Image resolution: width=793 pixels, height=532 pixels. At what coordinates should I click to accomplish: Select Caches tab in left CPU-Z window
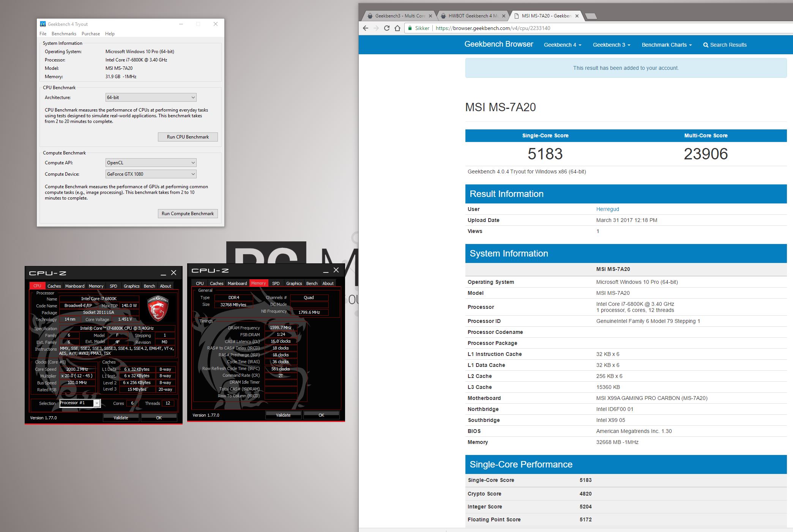(54, 286)
